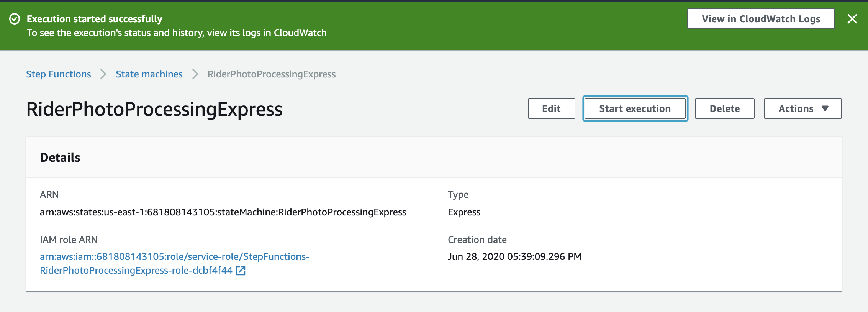Open the IAM role ARN link

tap(175, 263)
